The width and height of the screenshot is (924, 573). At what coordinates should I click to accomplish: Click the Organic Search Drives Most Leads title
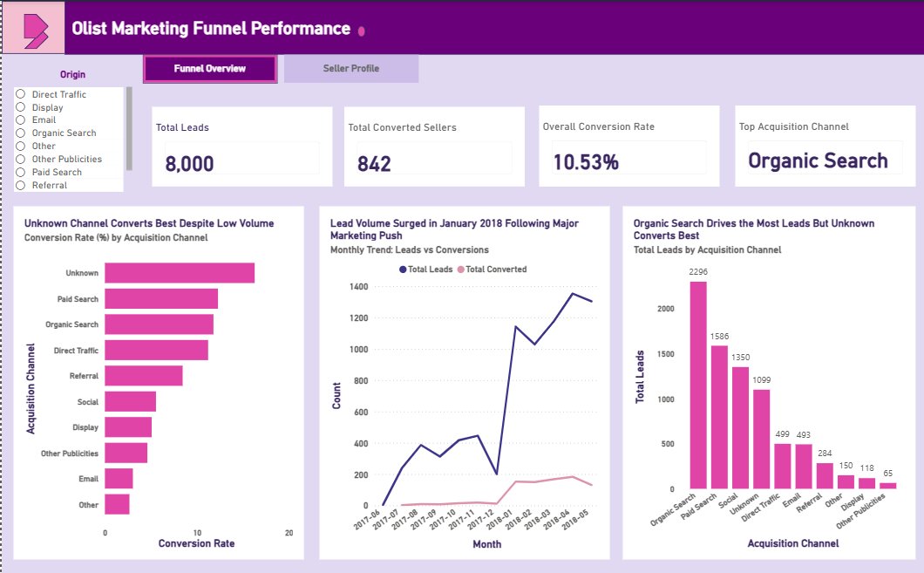click(754, 229)
